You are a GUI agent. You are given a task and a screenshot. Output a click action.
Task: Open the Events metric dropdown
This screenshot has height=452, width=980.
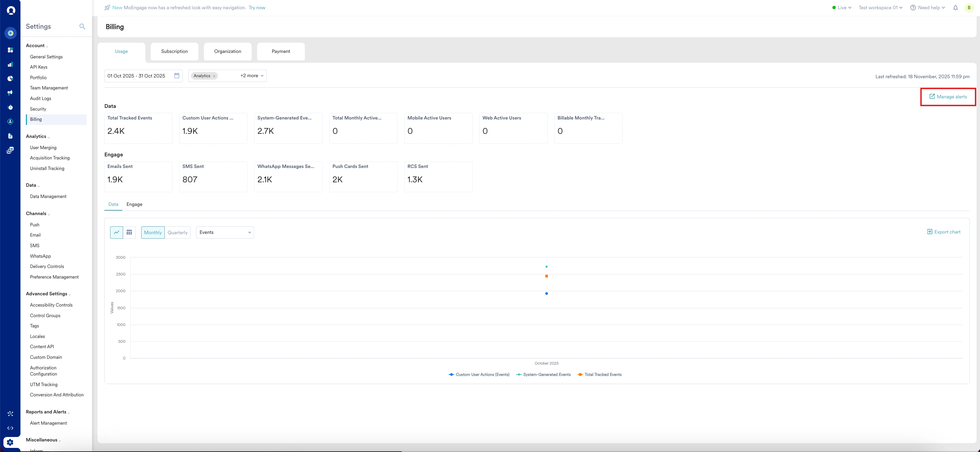click(225, 232)
